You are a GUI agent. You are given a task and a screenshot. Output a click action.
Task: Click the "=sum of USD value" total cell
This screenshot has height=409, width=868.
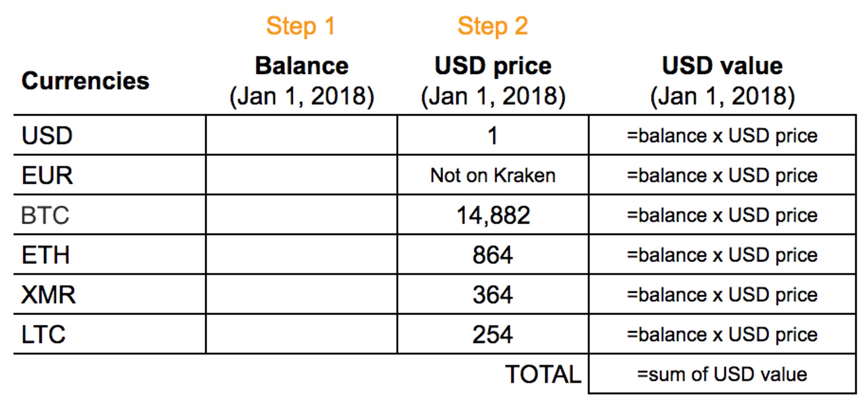point(722,374)
